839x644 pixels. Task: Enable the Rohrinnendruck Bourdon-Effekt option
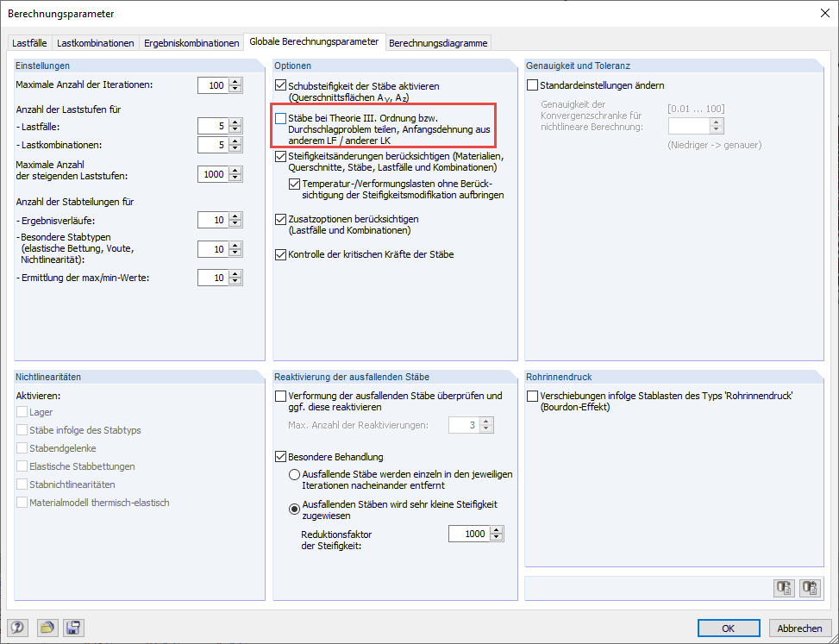[x=533, y=395]
